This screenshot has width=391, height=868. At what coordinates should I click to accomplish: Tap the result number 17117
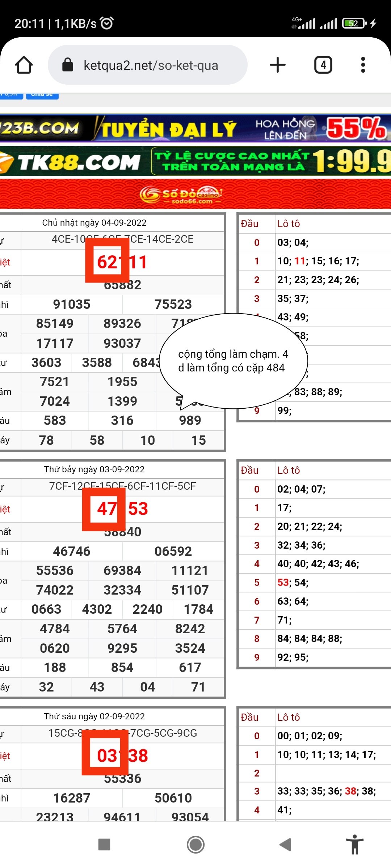[55, 343]
